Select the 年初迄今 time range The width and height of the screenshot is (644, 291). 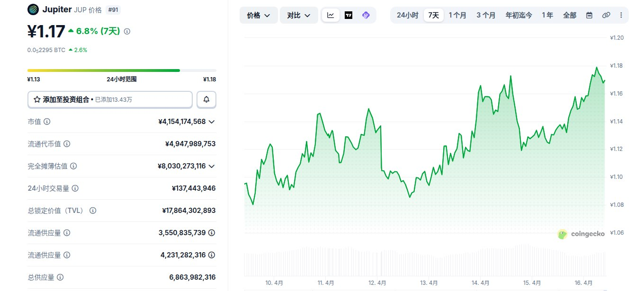[519, 15]
